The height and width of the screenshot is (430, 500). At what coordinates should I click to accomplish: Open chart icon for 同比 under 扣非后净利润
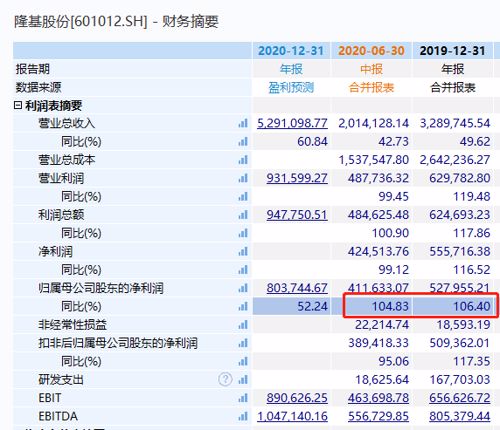(243, 361)
